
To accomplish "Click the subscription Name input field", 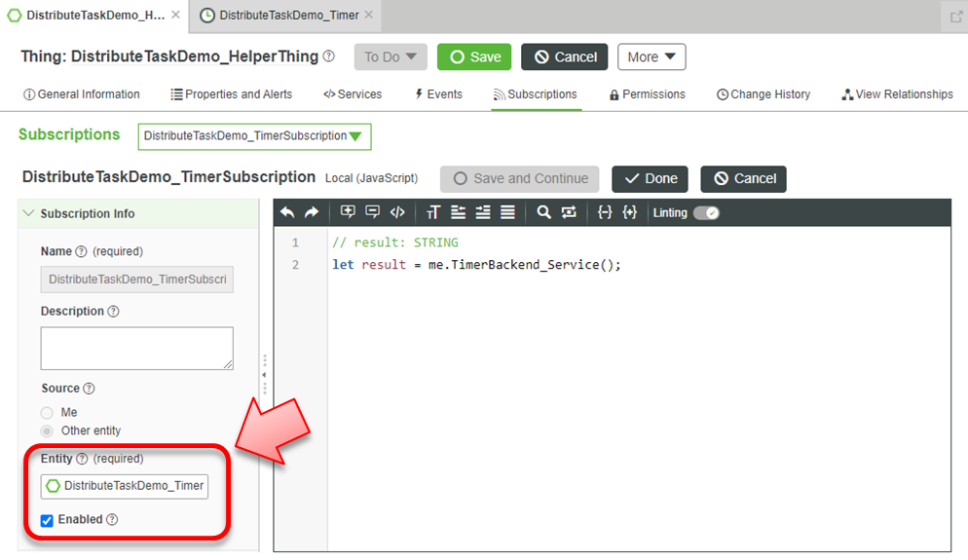I will click(x=137, y=280).
